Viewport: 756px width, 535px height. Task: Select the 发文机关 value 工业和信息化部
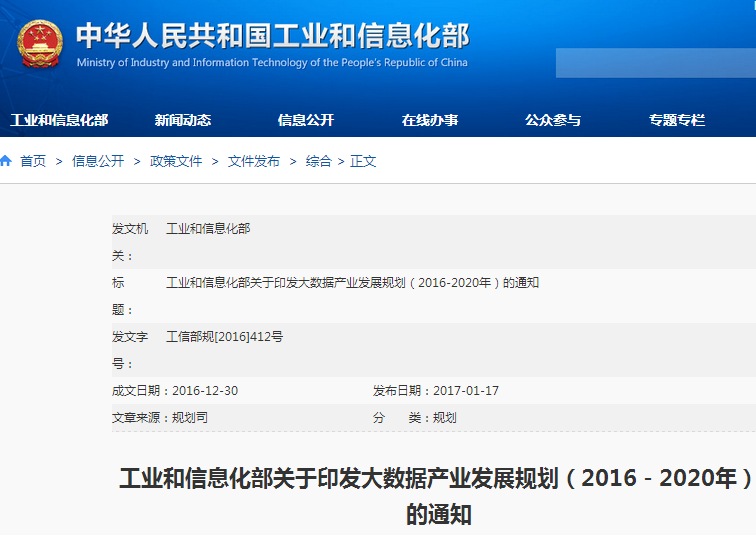(x=208, y=228)
